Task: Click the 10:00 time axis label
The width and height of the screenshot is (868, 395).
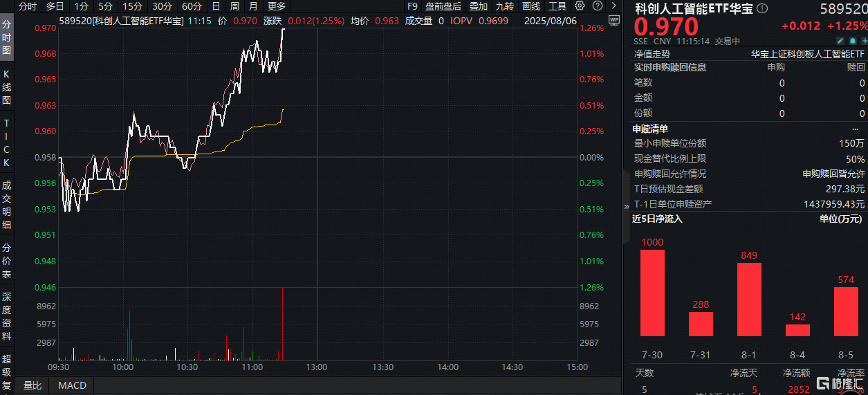Action: tap(123, 367)
